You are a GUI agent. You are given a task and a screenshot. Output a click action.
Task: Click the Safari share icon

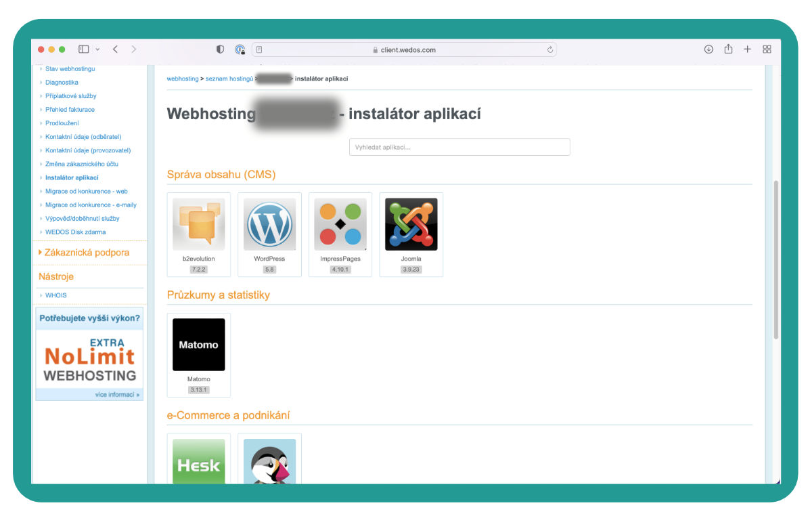pos(728,49)
